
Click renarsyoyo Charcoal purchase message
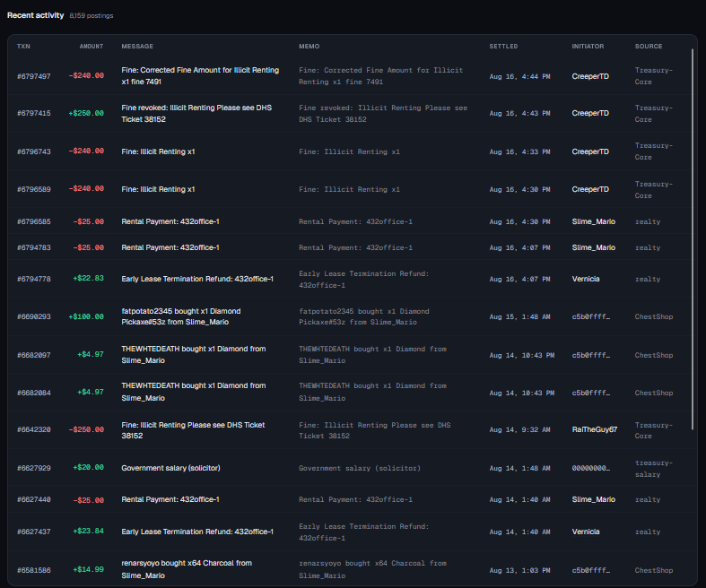point(187,569)
